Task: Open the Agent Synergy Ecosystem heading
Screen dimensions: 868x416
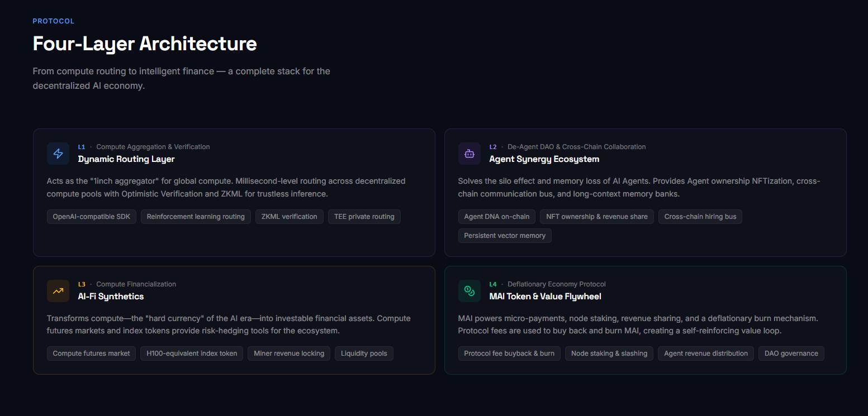Action: tap(544, 159)
